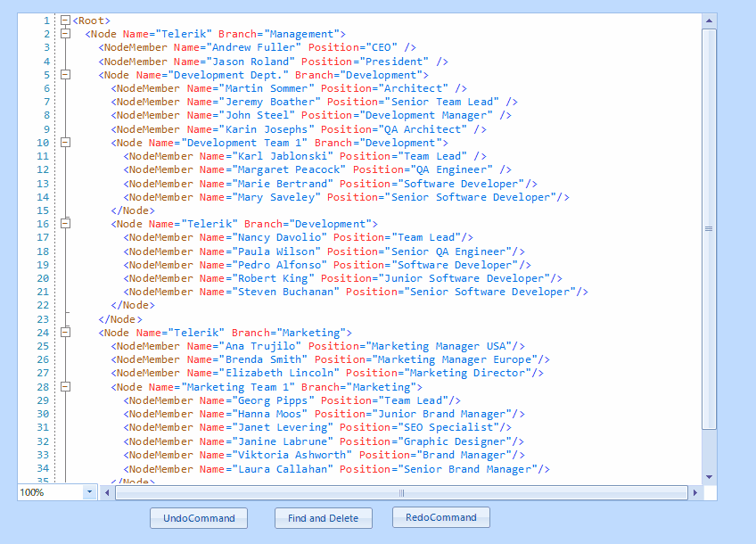This screenshot has width=756, height=544.
Task: Click "John Steel" on line 8
Action: click(257, 115)
